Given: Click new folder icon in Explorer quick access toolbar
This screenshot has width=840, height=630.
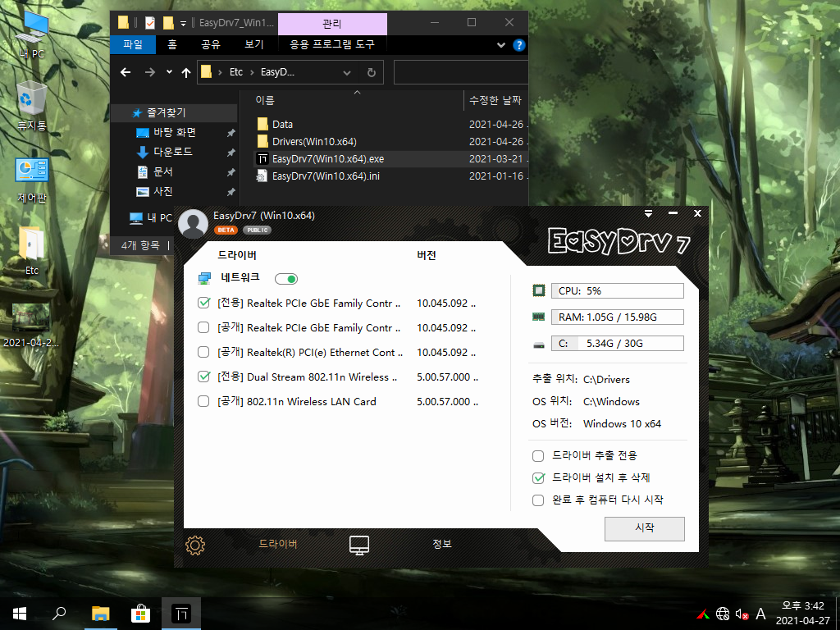Looking at the screenshot, I should 168,22.
